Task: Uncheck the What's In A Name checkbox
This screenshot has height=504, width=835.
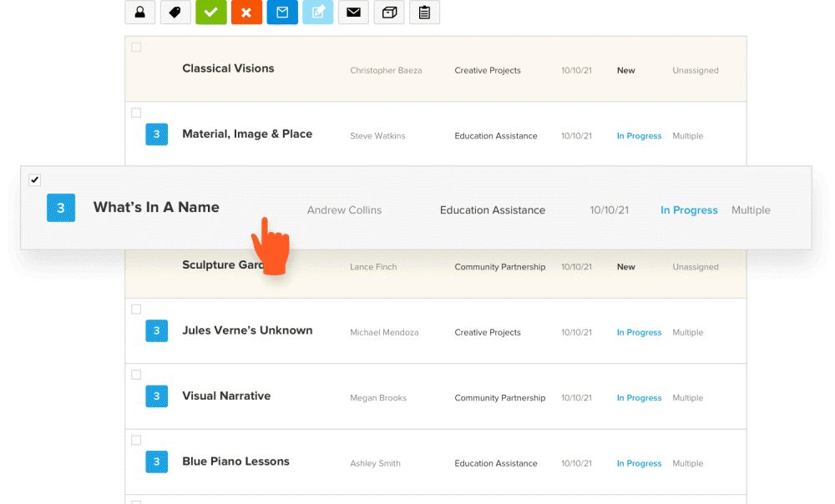Action: coord(34,180)
